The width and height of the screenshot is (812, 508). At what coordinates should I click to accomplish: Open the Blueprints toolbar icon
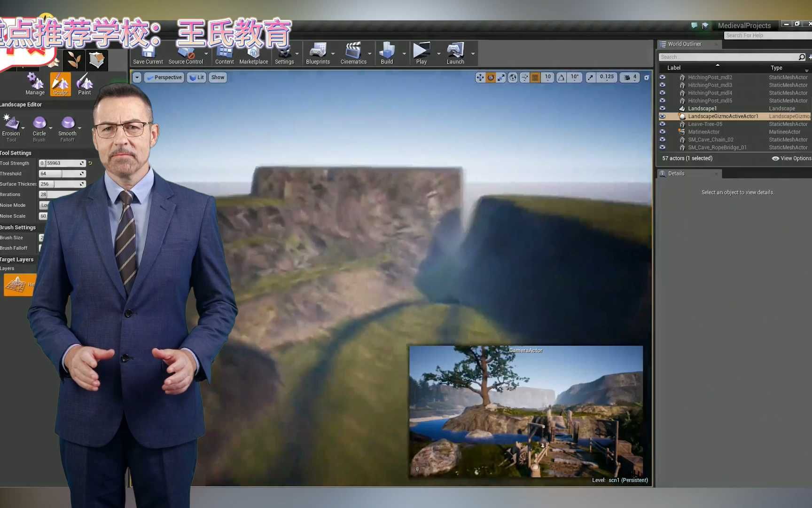pyautogui.click(x=318, y=53)
